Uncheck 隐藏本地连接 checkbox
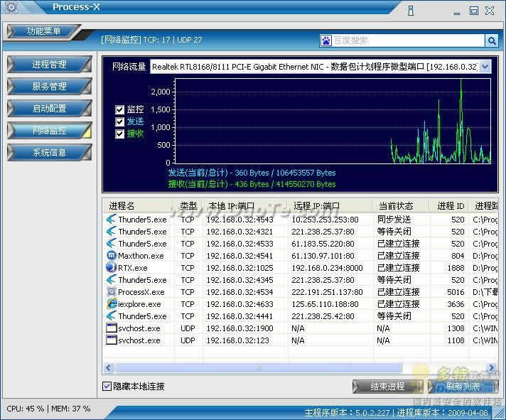Screen dimensions: 506x420 [107, 386]
